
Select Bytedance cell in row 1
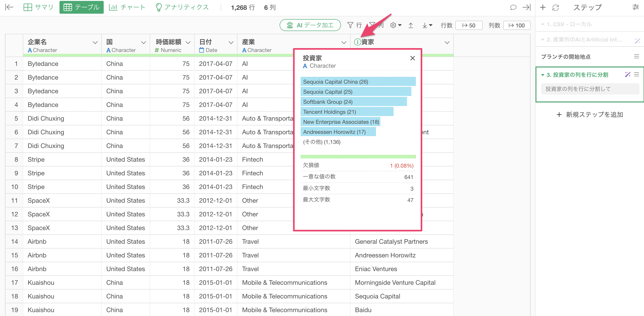(x=62, y=64)
